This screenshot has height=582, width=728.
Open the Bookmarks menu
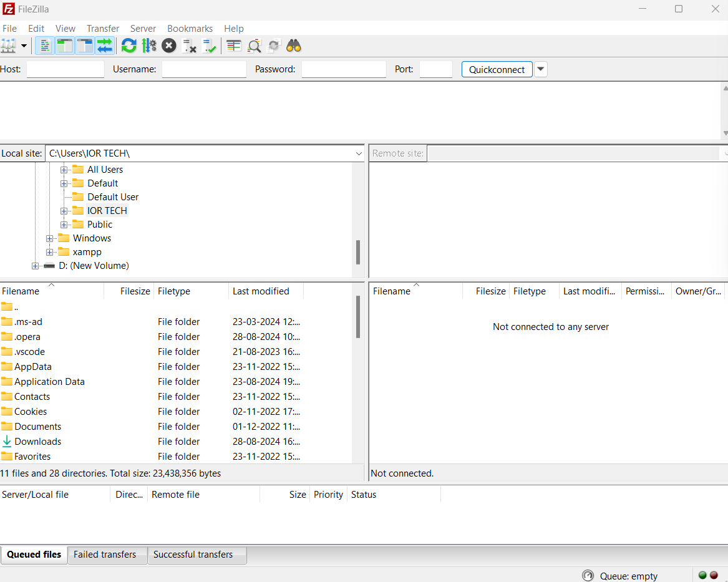point(190,28)
